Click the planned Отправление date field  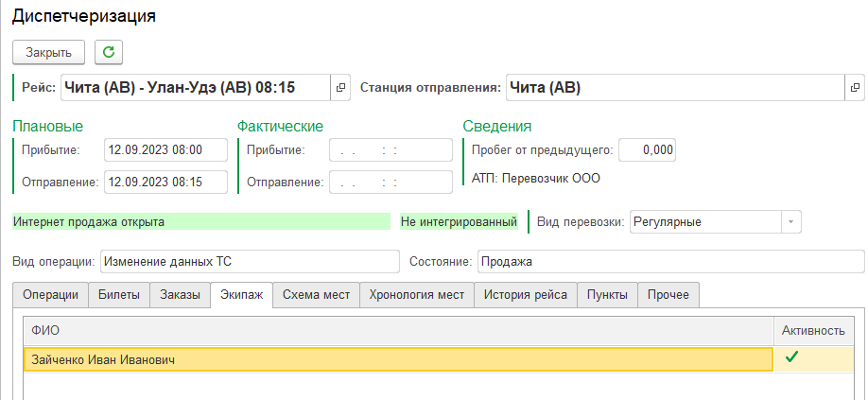[x=165, y=182]
